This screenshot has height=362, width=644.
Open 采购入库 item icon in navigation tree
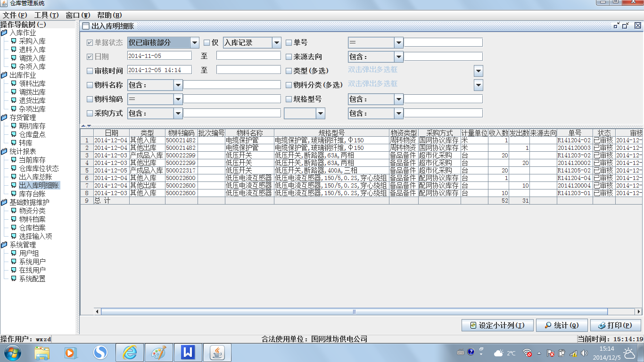pos(14,41)
